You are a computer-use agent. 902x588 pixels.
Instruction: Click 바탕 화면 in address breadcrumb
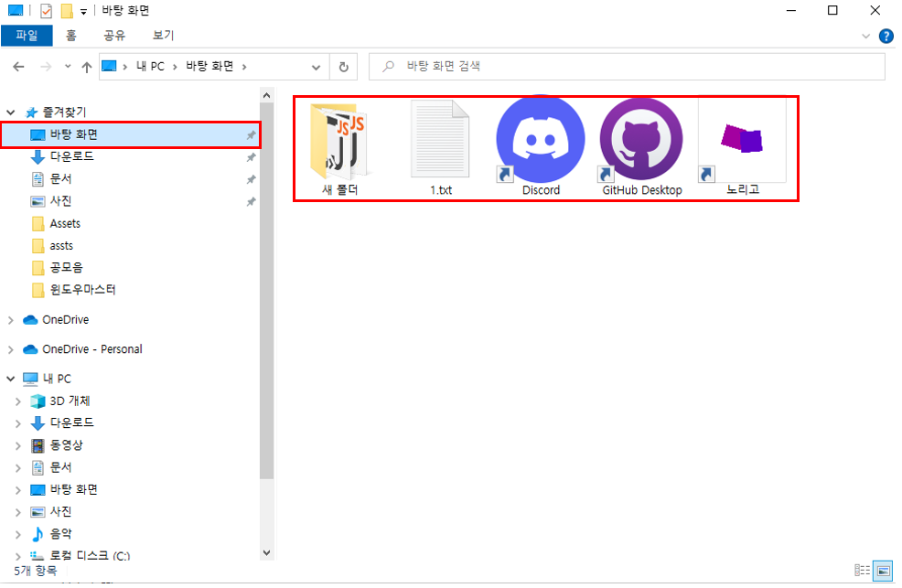point(209,67)
